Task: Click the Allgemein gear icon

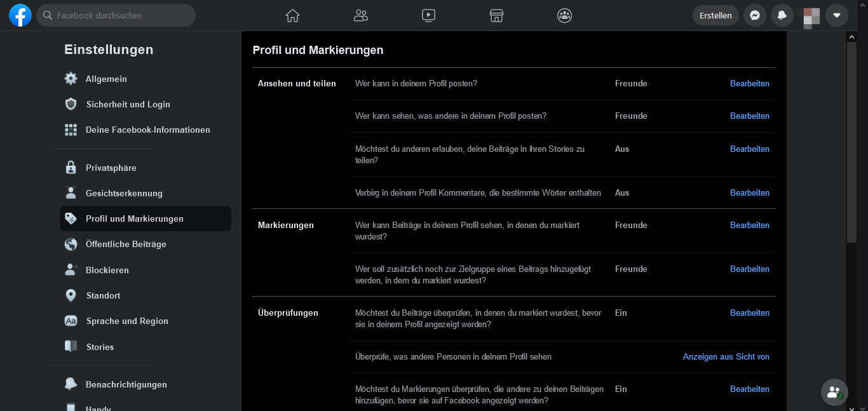Action: coord(71,79)
